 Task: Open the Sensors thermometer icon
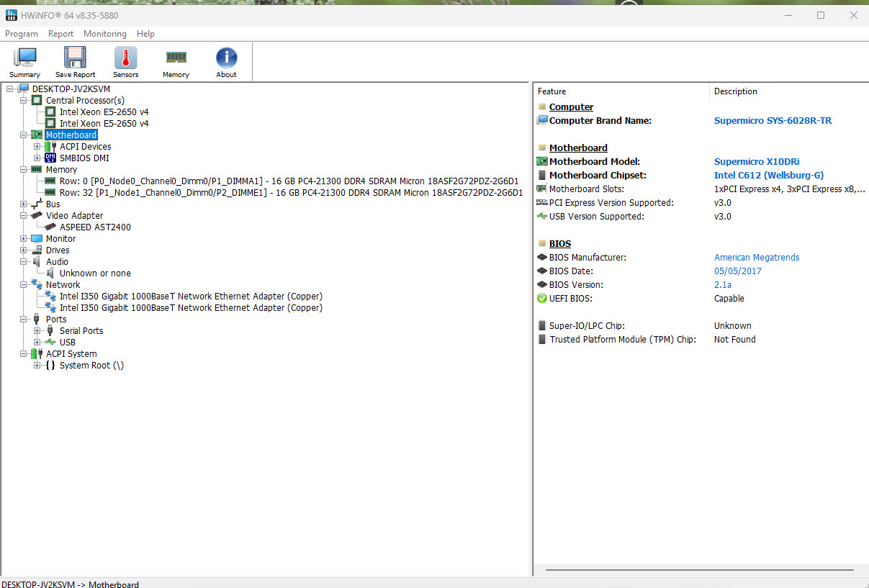coord(125,58)
